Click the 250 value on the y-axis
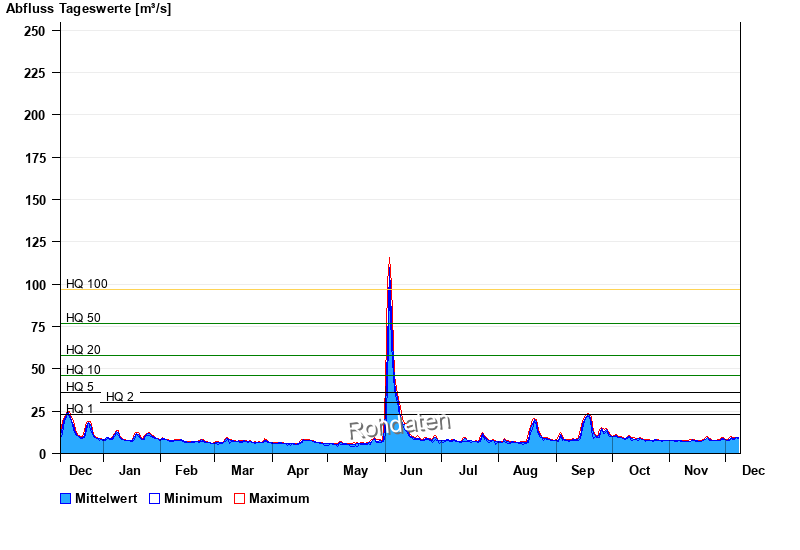The image size is (800, 550). coord(35,31)
